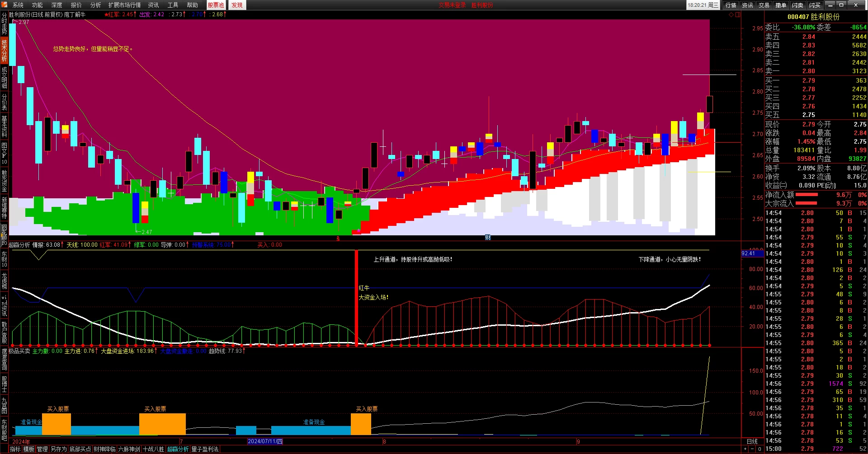This screenshot has width=868, height=454.
Task: Click the diamond icon above the chart
Action: pos(731,15)
